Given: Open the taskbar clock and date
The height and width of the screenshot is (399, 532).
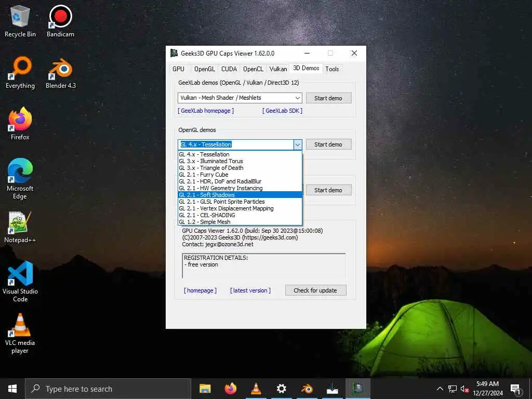Looking at the screenshot, I should tap(487, 389).
